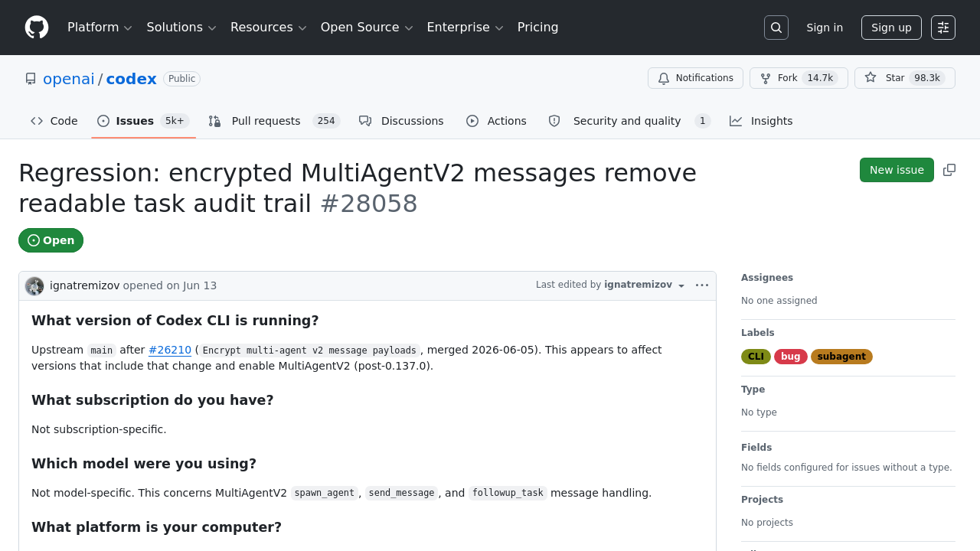The image size is (980, 551).
Task: Click ignatremizov's avatar thumbnail
Action: [x=34, y=286]
